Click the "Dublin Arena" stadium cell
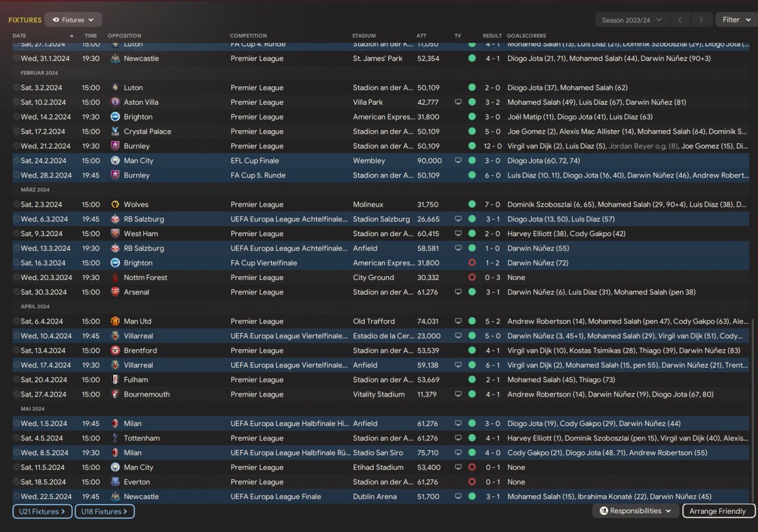This screenshot has width=758, height=532. [375, 497]
